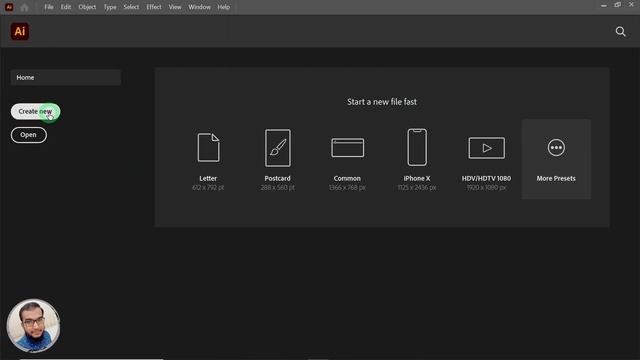Viewport: 640px width, 360px height.
Task: Click the Start a new file fast heading
Action: (382, 102)
